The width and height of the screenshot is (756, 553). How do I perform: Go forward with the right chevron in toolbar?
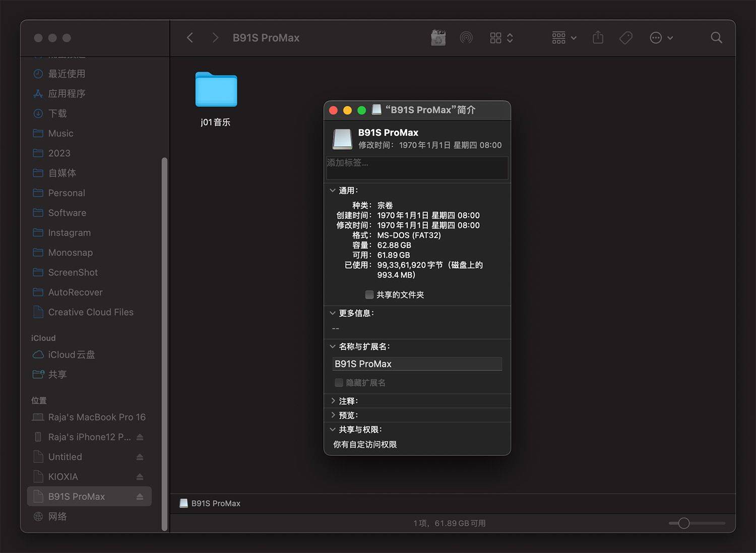click(215, 38)
